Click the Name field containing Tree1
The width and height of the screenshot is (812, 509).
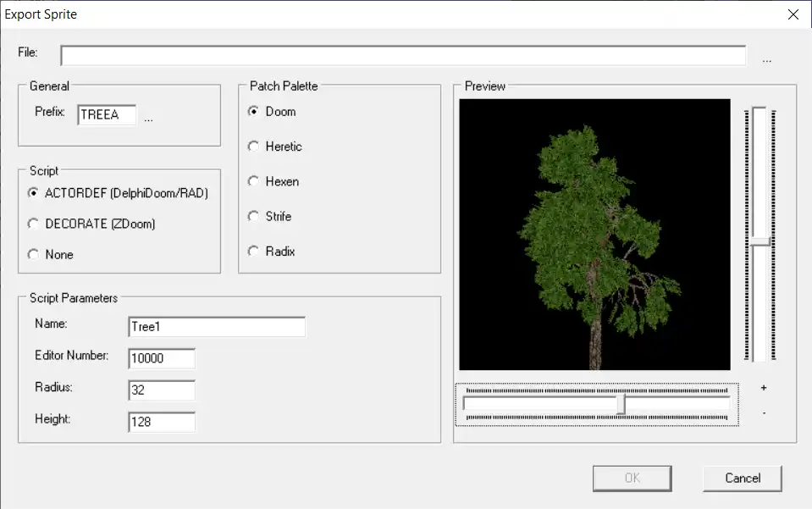pyautogui.click(x=217, y=327)
